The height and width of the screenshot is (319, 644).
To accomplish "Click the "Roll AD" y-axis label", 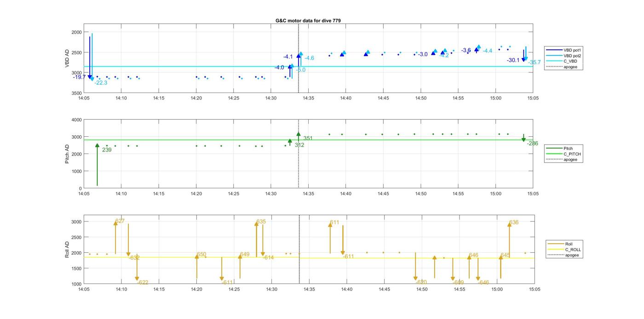I will tap(67, 249).
